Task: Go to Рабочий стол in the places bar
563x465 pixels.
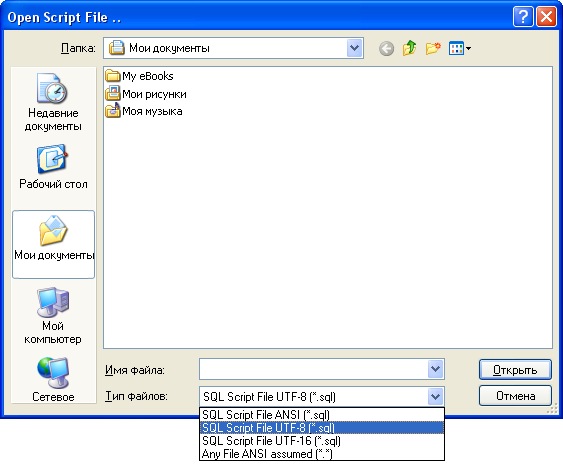Action: tap(53, 167)
